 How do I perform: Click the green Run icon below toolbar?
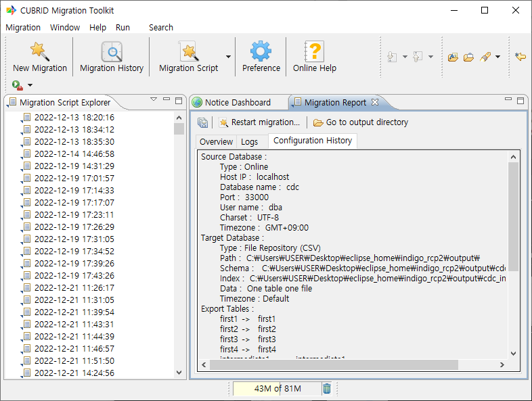[x=18, y=85]
